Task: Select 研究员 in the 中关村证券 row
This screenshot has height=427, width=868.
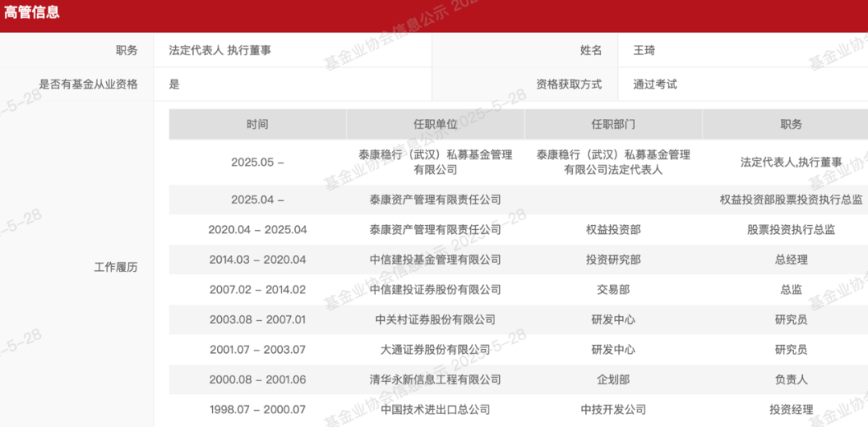Action: pyautogui.click(x=791, y=319)
